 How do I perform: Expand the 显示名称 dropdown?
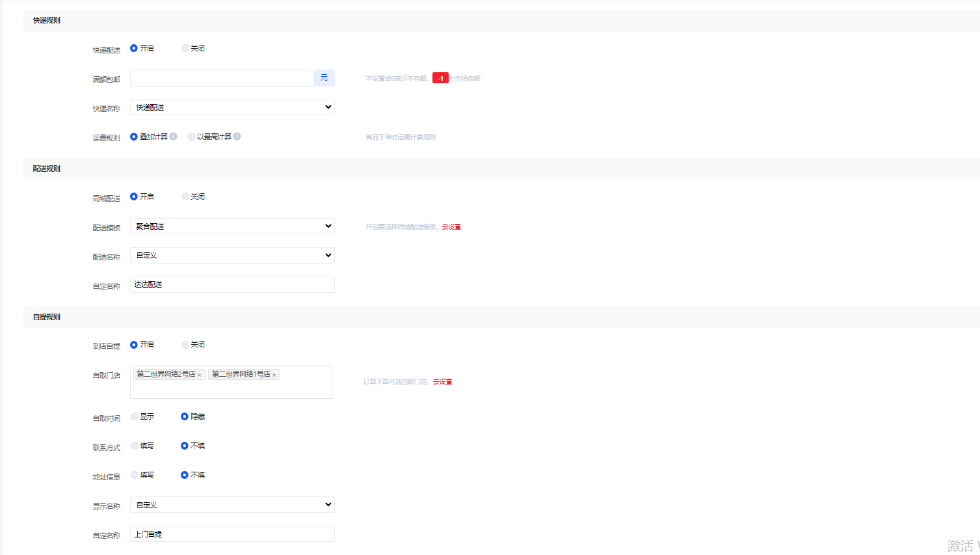(232, 505)
